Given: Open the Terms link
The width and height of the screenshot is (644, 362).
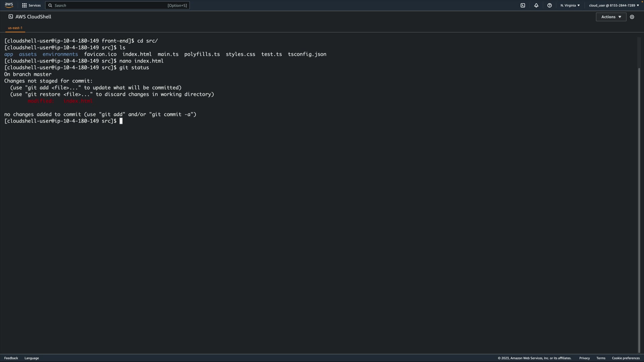Looking at the screenshot, I should (601, 358).
